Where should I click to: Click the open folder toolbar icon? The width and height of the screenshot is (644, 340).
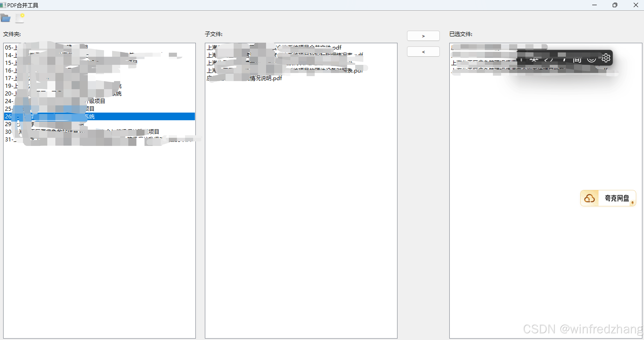[x=5, y=18]
